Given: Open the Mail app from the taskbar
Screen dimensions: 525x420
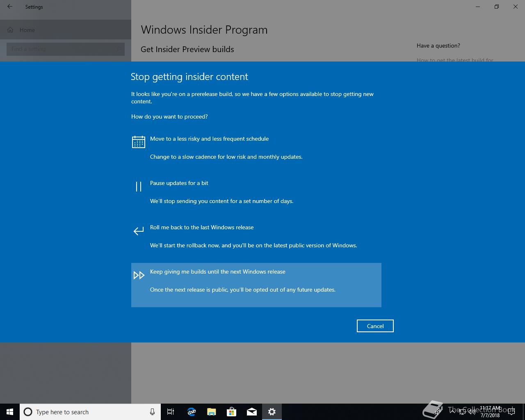Looking at the screenshot, I should 251,412.
